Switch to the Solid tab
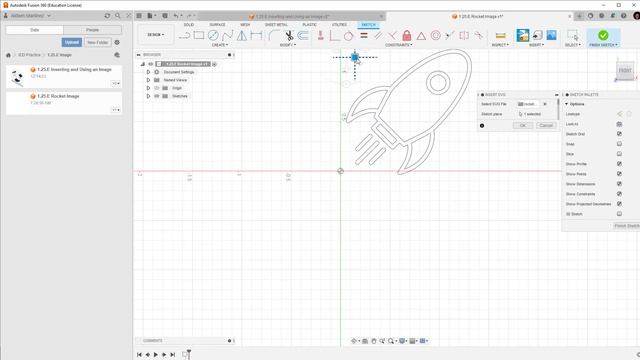 tap(189, 25)
